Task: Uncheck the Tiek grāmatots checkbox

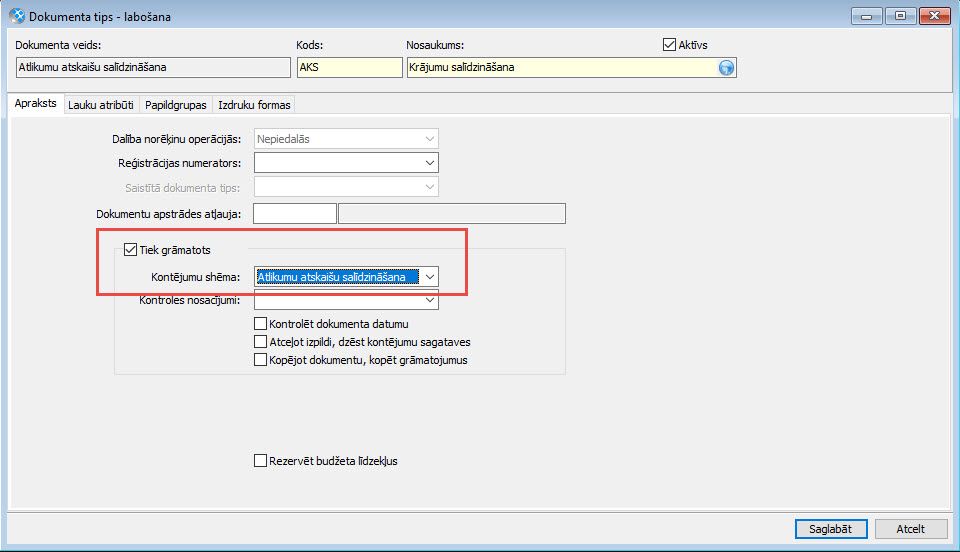Action: pyautogui.click(x=130, y=250)
